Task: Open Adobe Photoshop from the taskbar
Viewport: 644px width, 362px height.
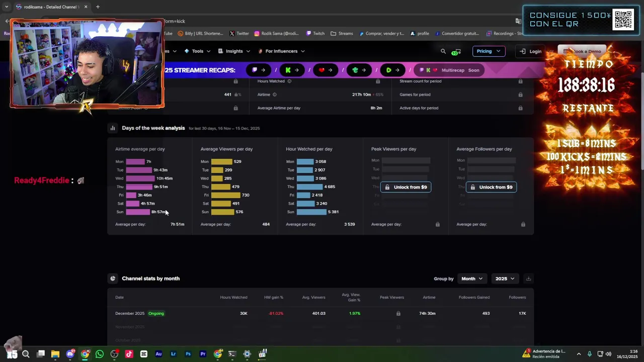Action: point(188,354)
